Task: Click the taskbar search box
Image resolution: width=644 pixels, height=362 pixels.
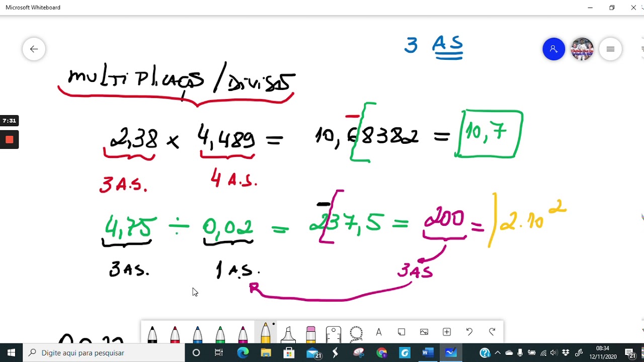Action: (x=104, y=352)
